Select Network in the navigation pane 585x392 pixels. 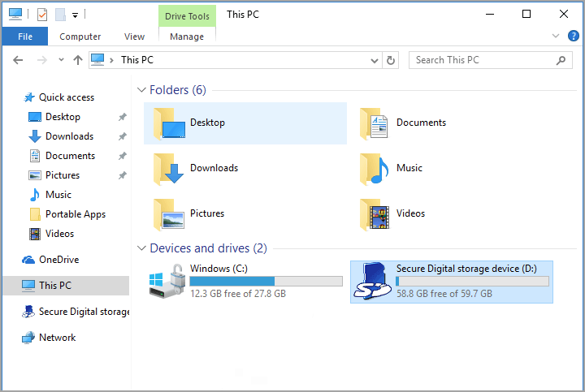(x=57, y=338)
